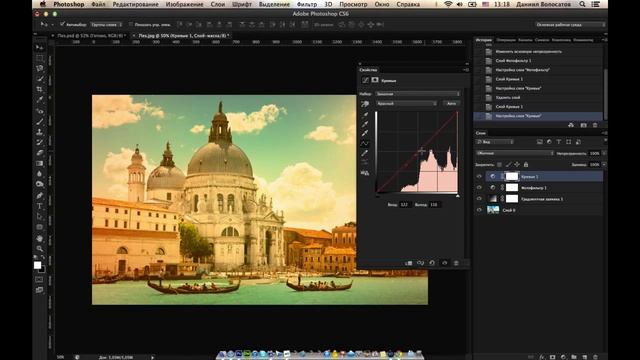Open the layer filter type dropdown
640x360 pixels.
(495, 142)
